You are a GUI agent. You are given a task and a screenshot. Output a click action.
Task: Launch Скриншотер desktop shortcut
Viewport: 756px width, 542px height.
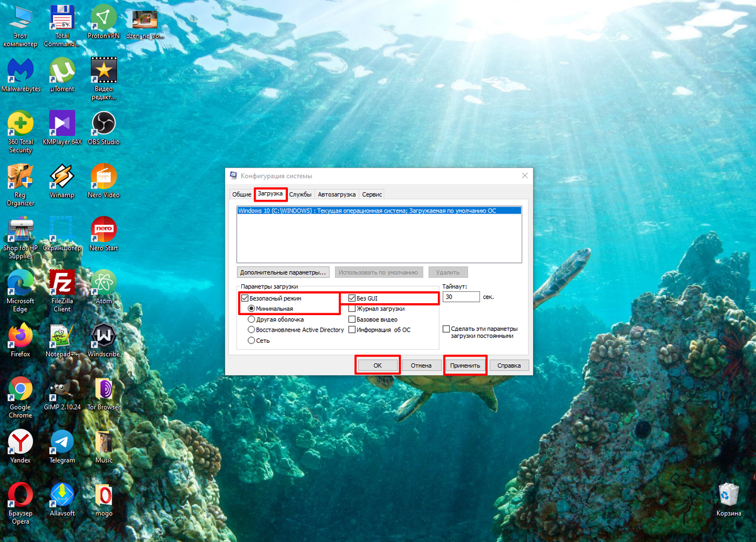(x=62, y=234)
